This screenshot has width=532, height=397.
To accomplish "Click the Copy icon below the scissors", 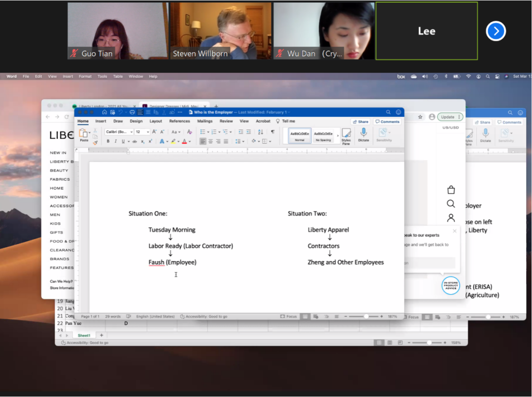I will [96, 136].
